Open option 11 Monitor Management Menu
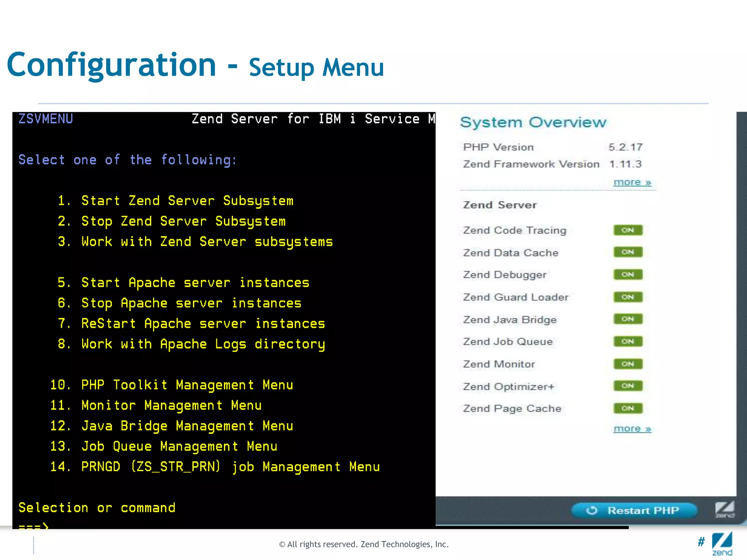The height and width of the screenshot is (560, 747). [x=156, y=405]
